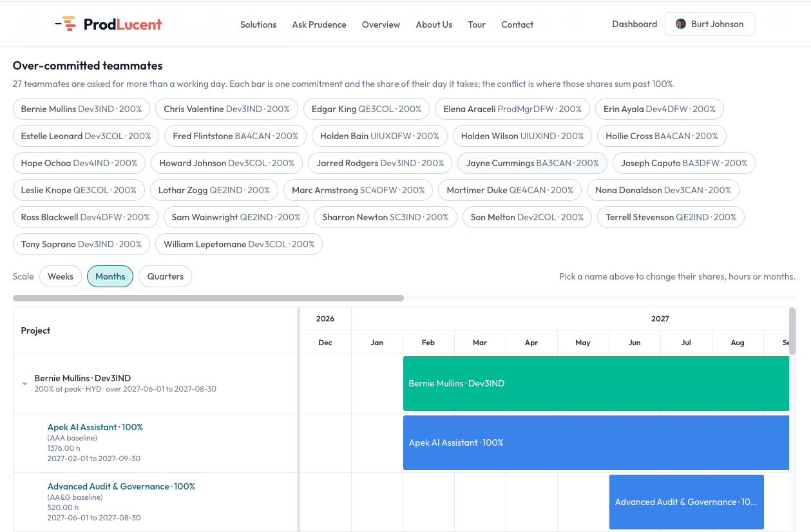Screen dimensions: 811x532
Task: Open Apek AI Assistant · 100% link
Action: [x=95, y=427]
